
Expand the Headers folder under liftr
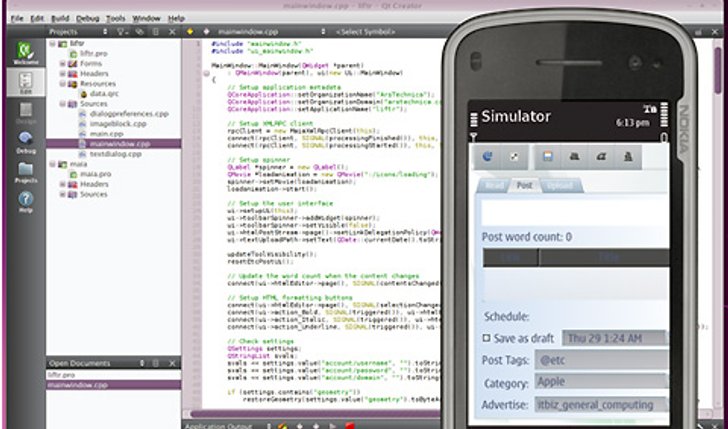pyautogui.click(x=62, y=74)
